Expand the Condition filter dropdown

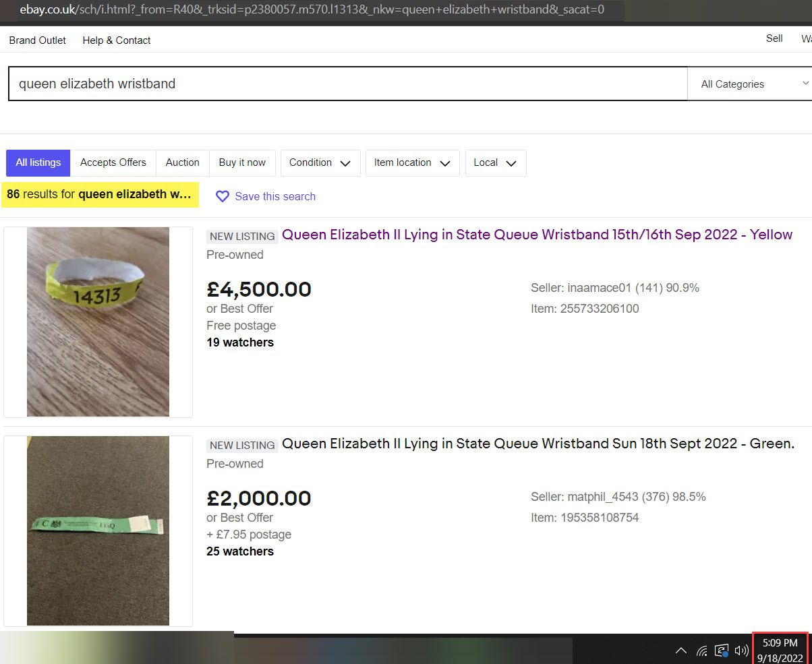coord(320,163)
